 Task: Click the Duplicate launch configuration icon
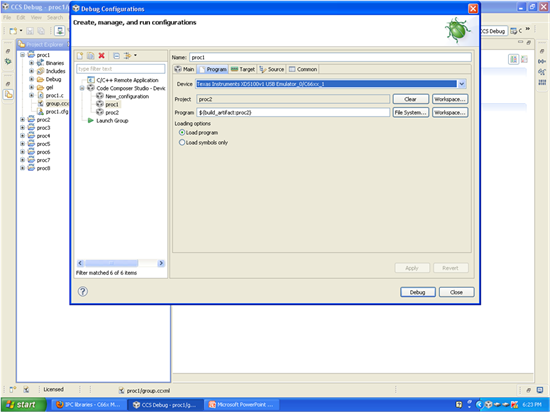90,56
